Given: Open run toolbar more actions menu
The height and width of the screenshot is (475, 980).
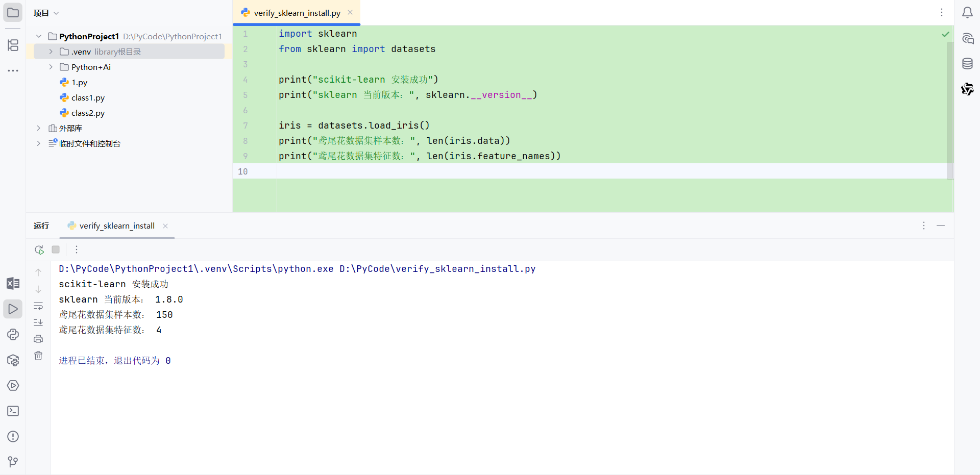Looking at the screenshot, I should click(x=77, y=249).
